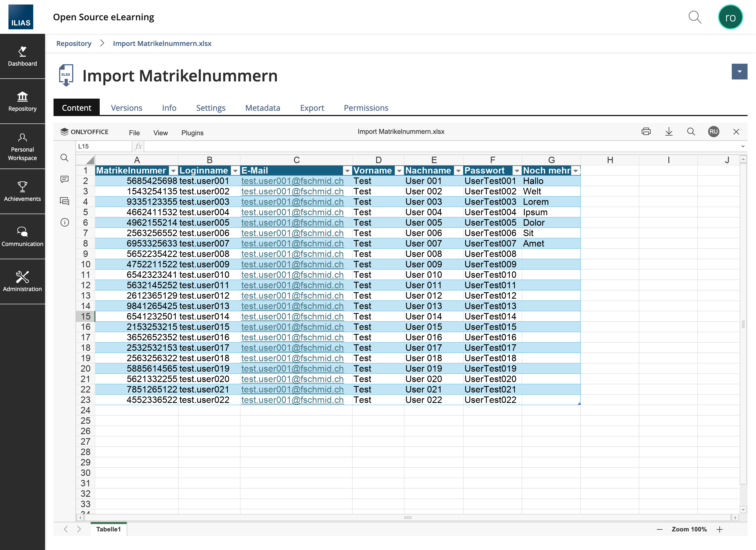Viewport: 756px width, 550px height.
Task: Open comments panel in left sidebar
Action: tap(64, 179)
